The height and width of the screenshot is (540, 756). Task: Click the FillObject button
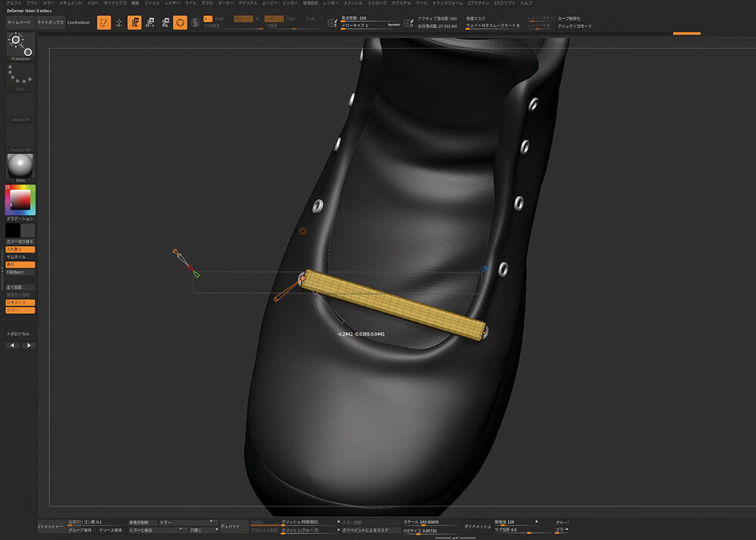click(x=20, y=272)
